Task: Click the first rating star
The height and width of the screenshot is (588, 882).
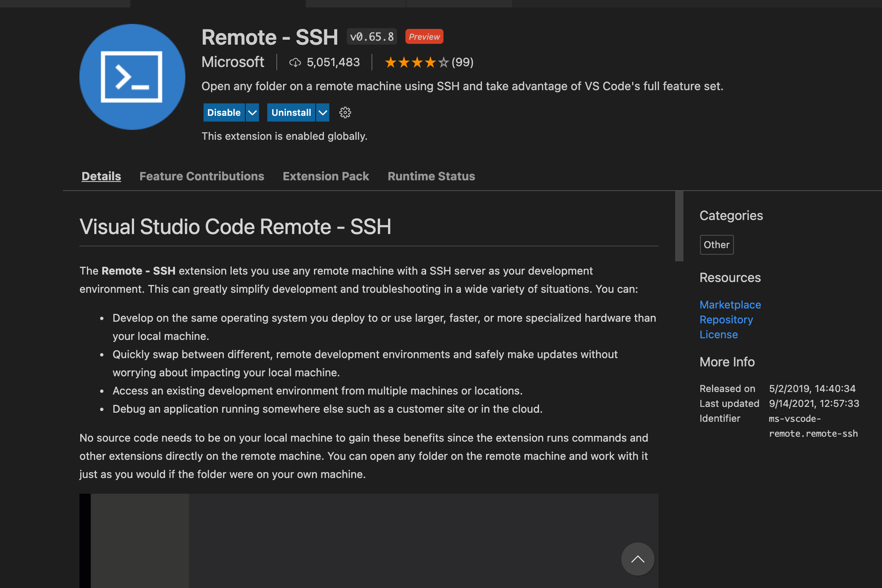Action: 391,62
